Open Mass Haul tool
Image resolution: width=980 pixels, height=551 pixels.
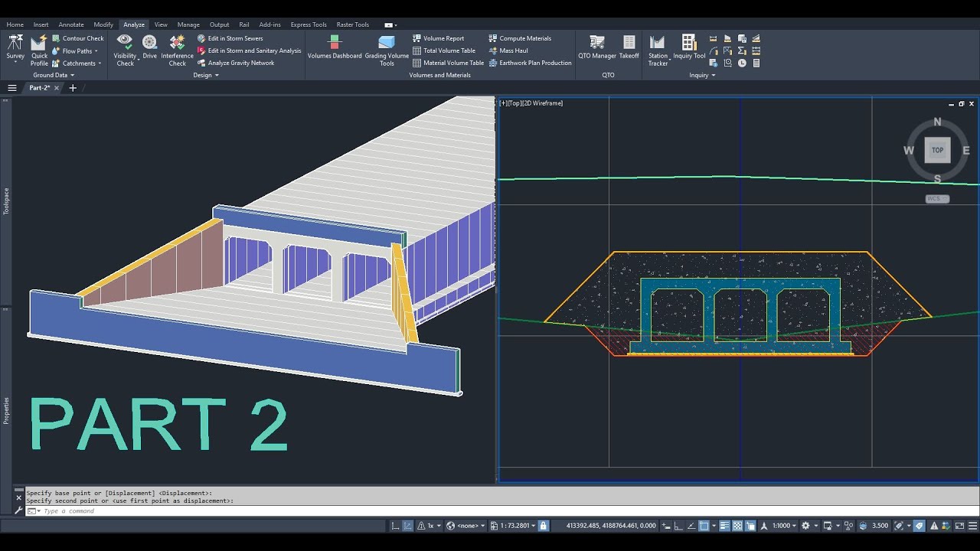[508, 51]
